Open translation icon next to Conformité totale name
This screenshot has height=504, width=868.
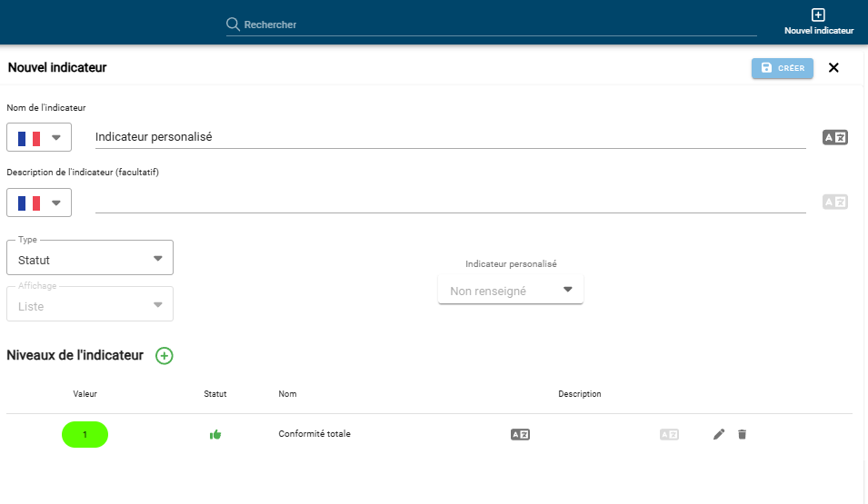pyautogui.click(x=520, y=435)
